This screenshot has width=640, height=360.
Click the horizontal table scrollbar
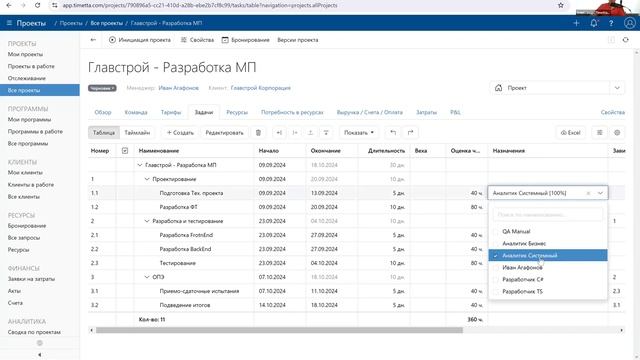pos(279,330)
